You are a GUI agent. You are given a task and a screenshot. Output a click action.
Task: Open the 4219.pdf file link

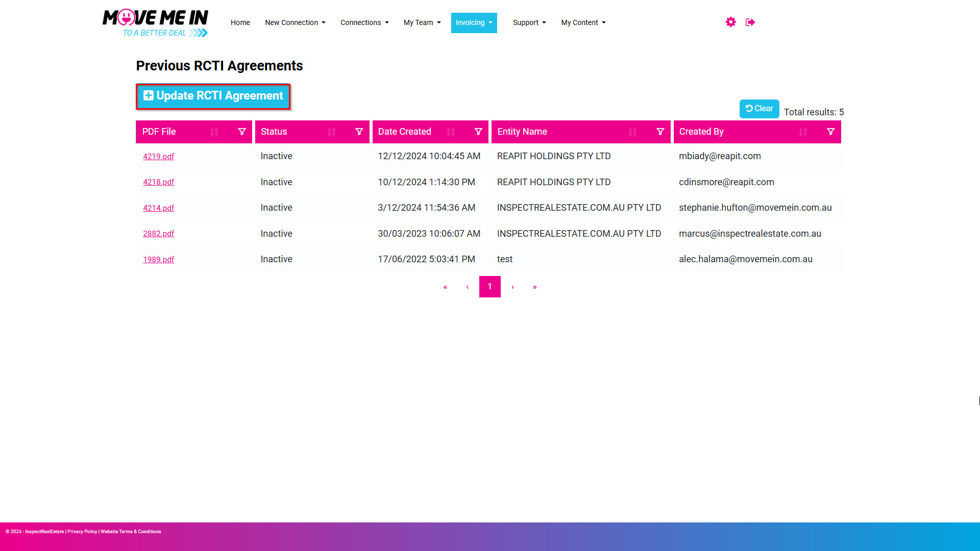158,157
